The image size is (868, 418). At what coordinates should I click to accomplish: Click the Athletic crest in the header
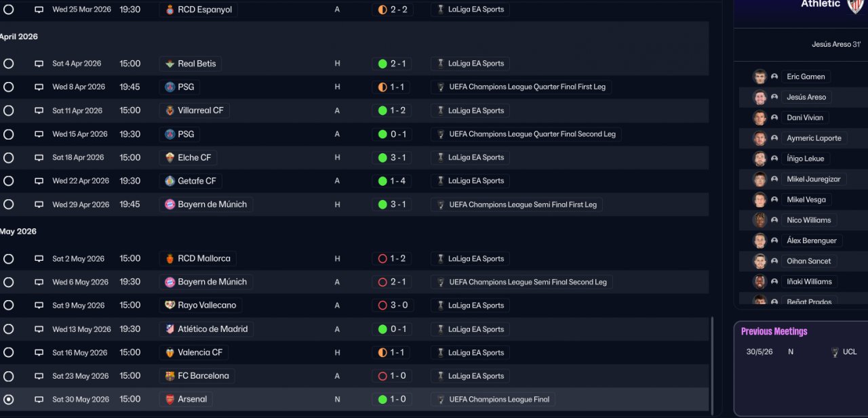(x=856, y=5)
